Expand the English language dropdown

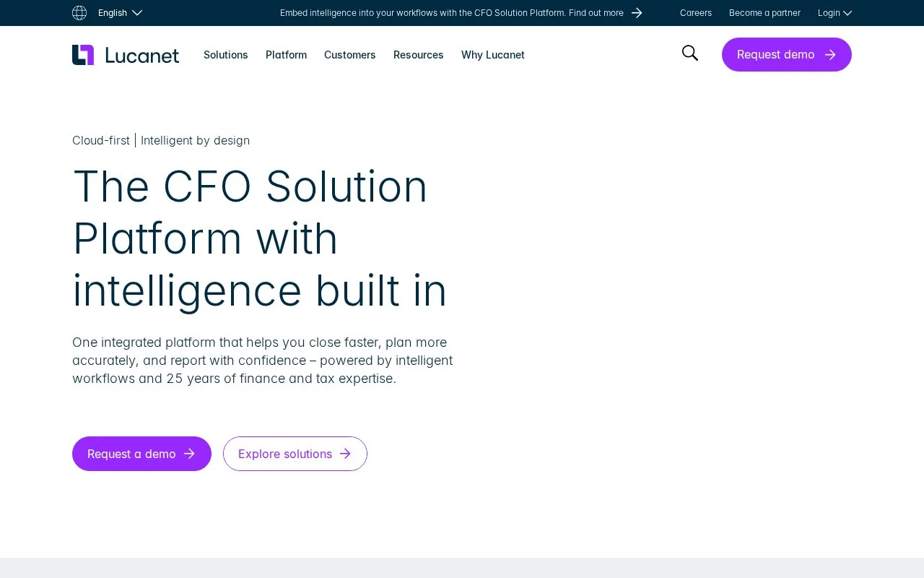pyautogui.click(x=120, y=13)
